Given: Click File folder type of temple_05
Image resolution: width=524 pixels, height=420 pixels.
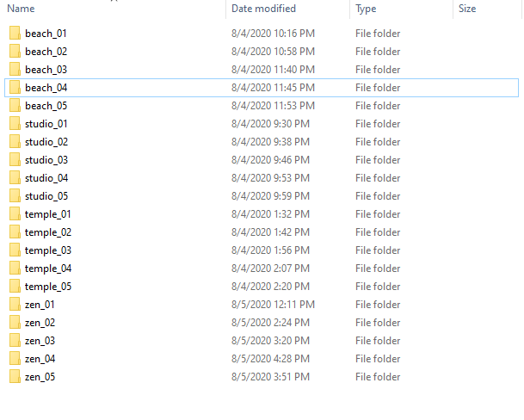Looking at the screenshot, I should (378, 287).
